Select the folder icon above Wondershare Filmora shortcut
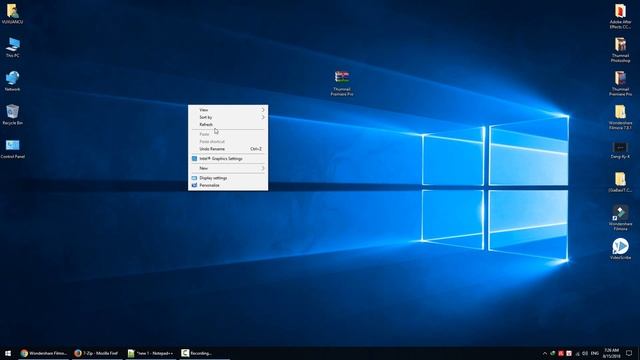The height and width of the screenshot is (360, 640). tap(620, 182)
